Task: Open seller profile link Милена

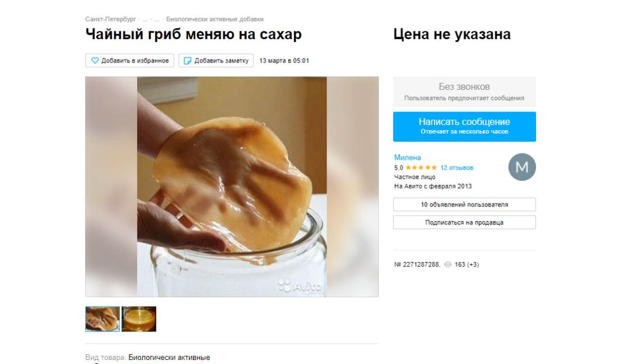Action: (407, 157)
